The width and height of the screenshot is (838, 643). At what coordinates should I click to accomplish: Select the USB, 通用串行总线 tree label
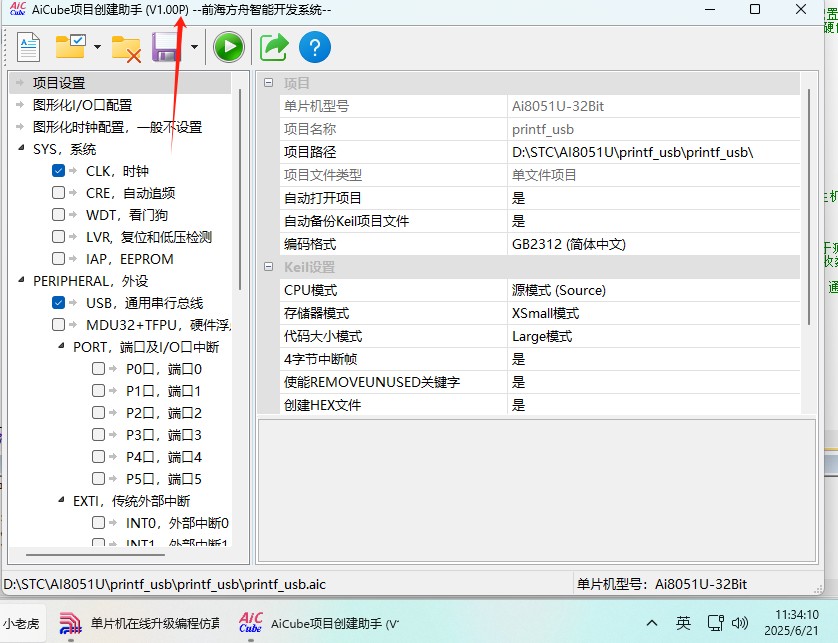145,303
